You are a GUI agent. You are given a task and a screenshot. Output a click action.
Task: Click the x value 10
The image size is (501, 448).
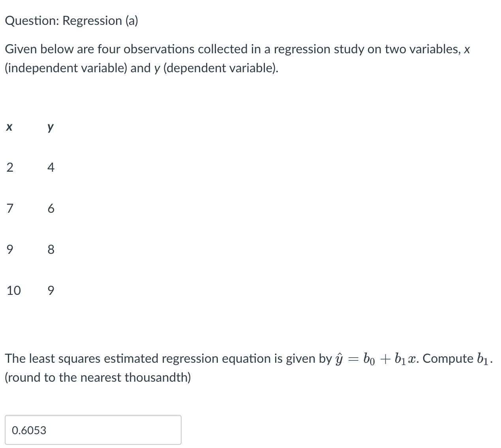[13, 291]
